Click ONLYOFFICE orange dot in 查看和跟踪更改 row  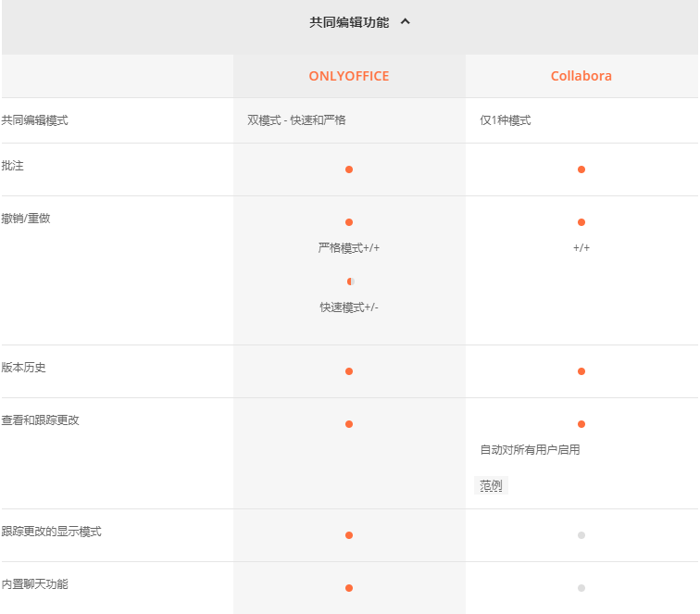coord(349,424)
